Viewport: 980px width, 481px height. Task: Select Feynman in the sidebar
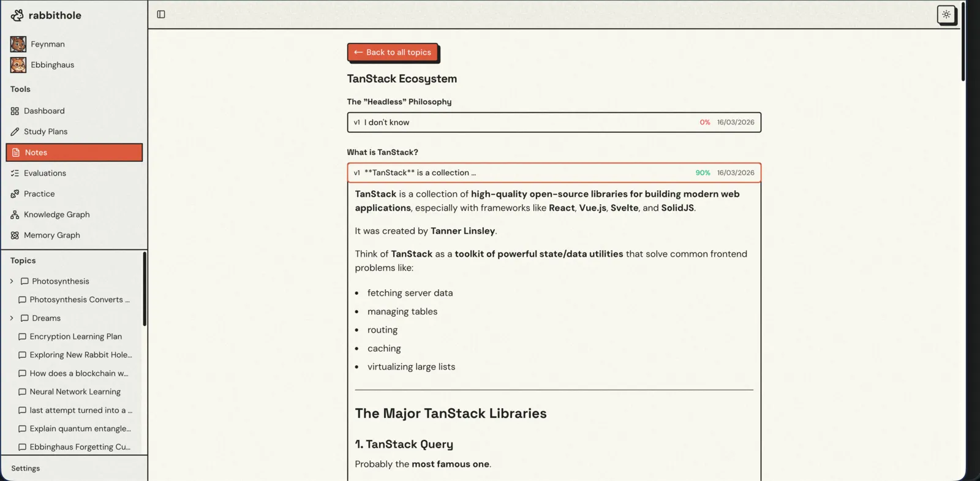pyautogui.click(x=48, y=44)
